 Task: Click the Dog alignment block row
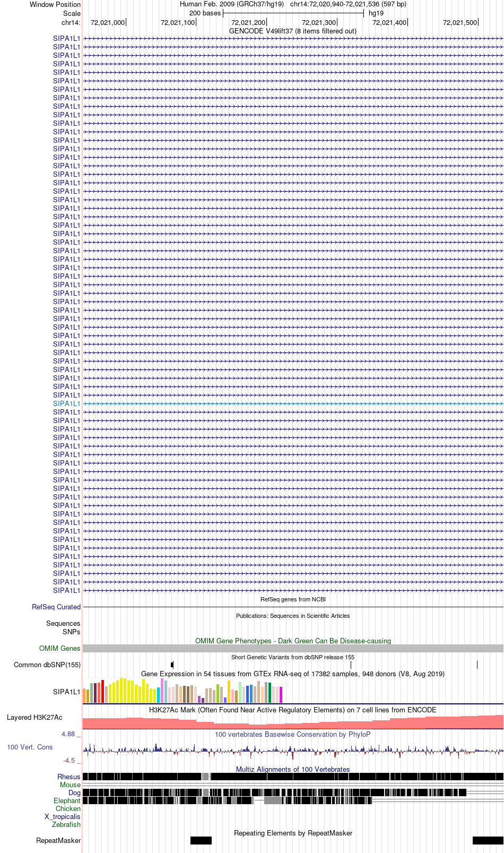pos(293,792)
